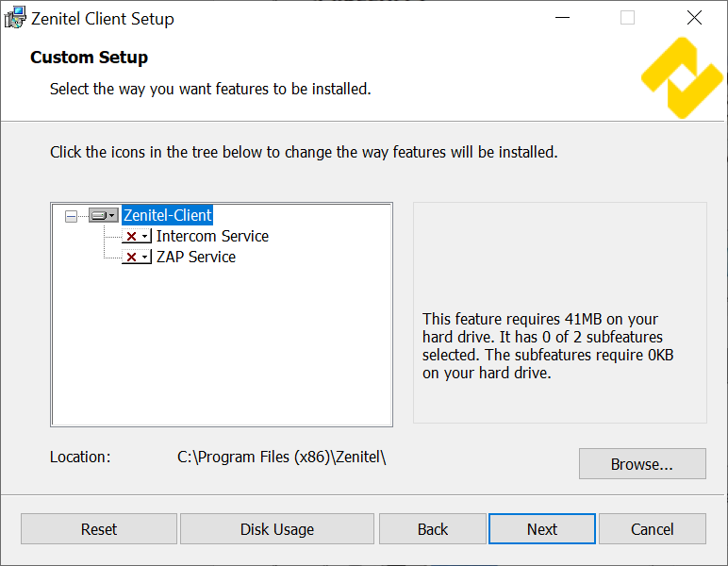Click the install location path text
The height and width of the screenshot is (566, 728).
pos(282,457)
